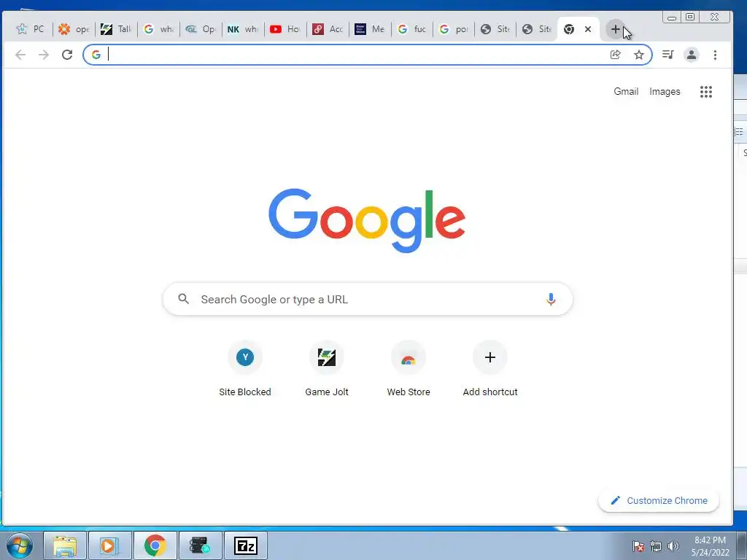Open the Chrome three-dot menu
The height and width of the screenshot is (560, 747).
715,55
